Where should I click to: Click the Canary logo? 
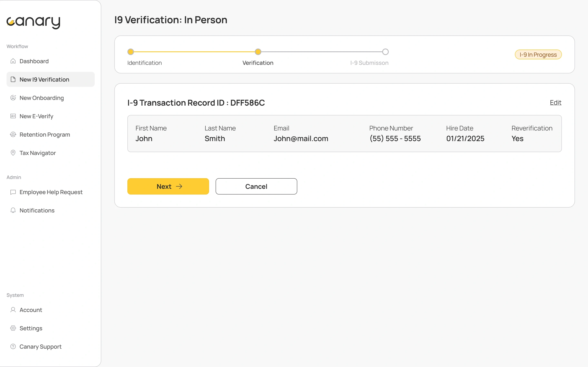(33, 22)
